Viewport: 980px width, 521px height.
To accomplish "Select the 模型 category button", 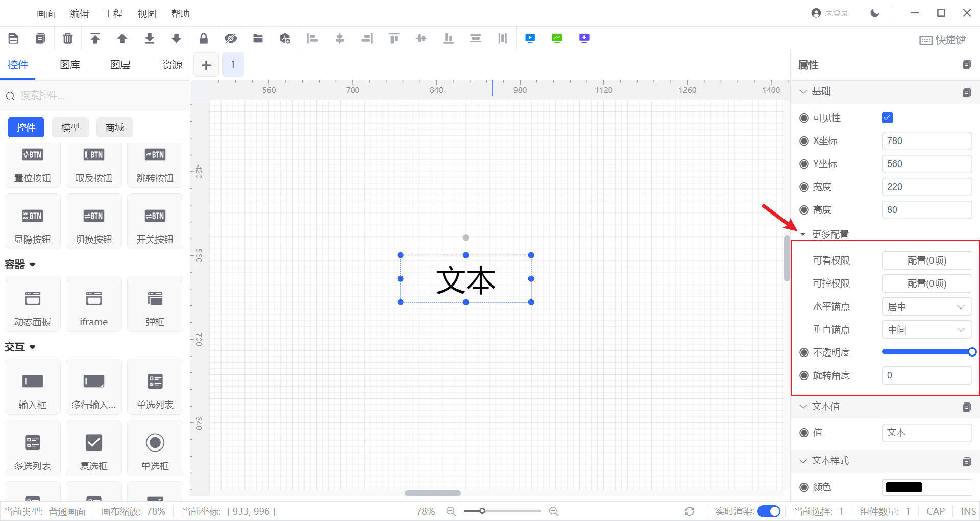I will click(x=70, y=128).
